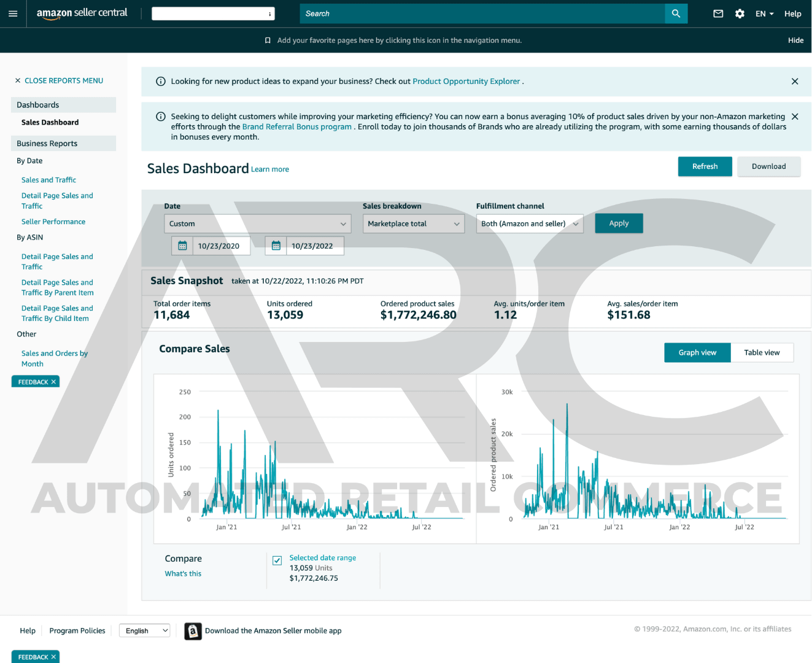
Task: Click the info icon in first banner
Action: [161, 81]
